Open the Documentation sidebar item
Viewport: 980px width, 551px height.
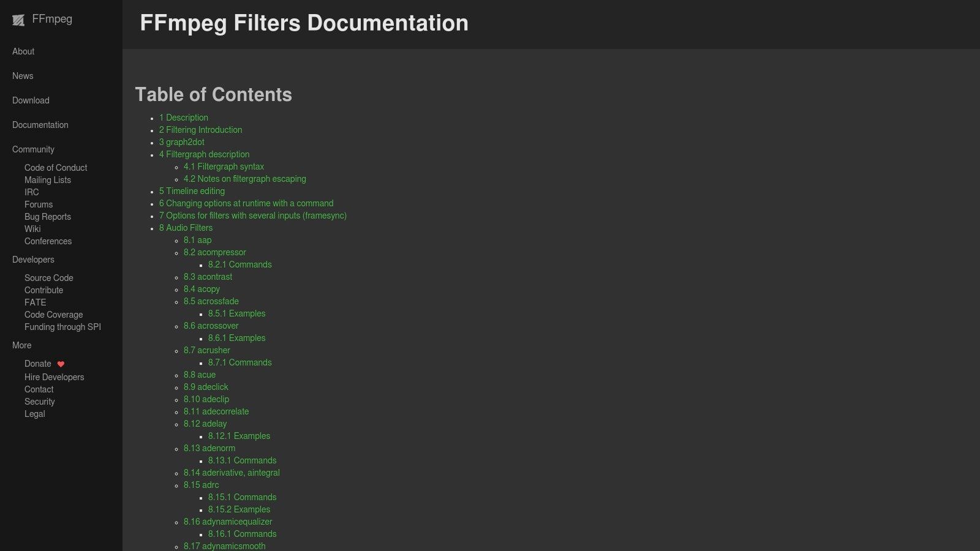[40, 125]
